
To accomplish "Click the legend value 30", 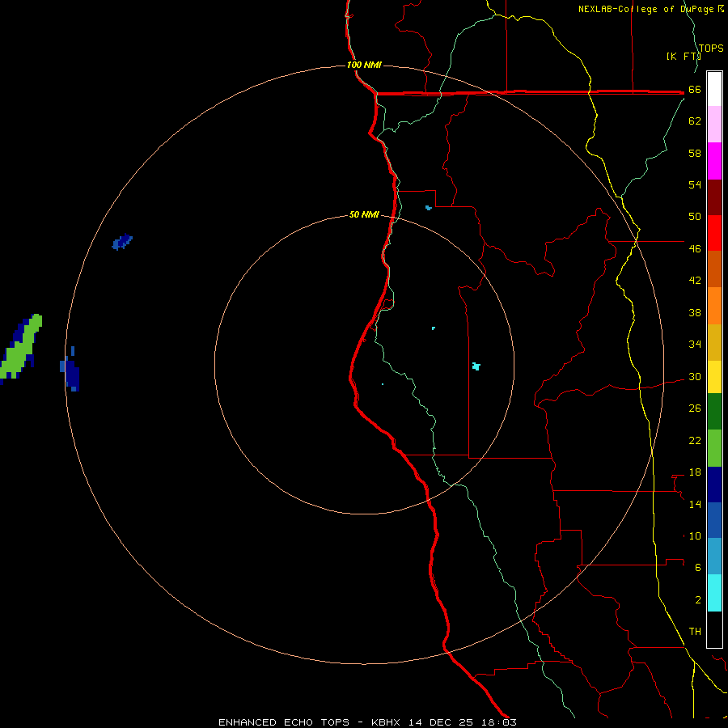I will (x=695, y=376).
